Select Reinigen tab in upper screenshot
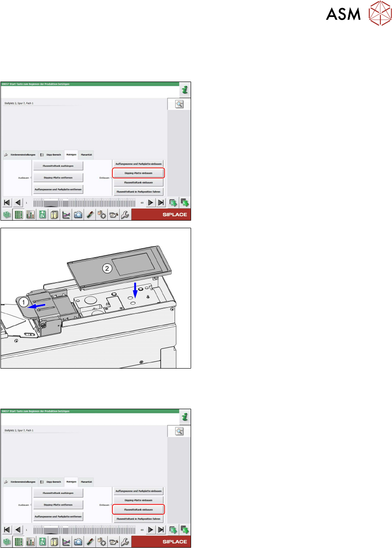This screenshot has height=550, width=392. coord(71,155)
